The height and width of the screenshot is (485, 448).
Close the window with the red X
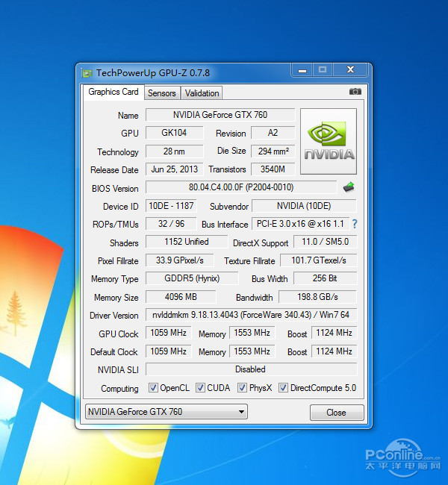pyautogui.click(x=350, y=70)
